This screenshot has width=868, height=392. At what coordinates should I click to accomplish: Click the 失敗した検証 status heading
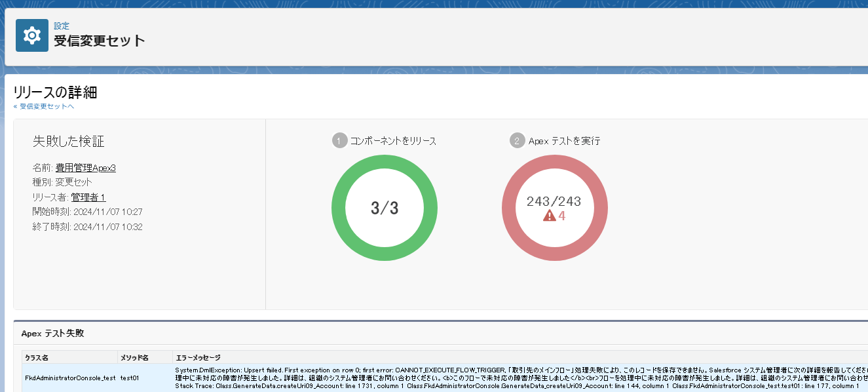coord(69,142)
